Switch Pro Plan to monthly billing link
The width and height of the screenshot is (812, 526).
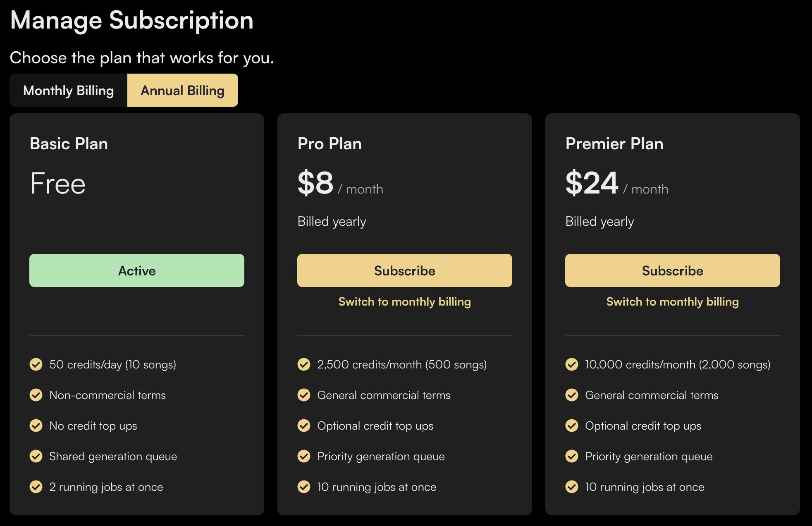[404, 301]
